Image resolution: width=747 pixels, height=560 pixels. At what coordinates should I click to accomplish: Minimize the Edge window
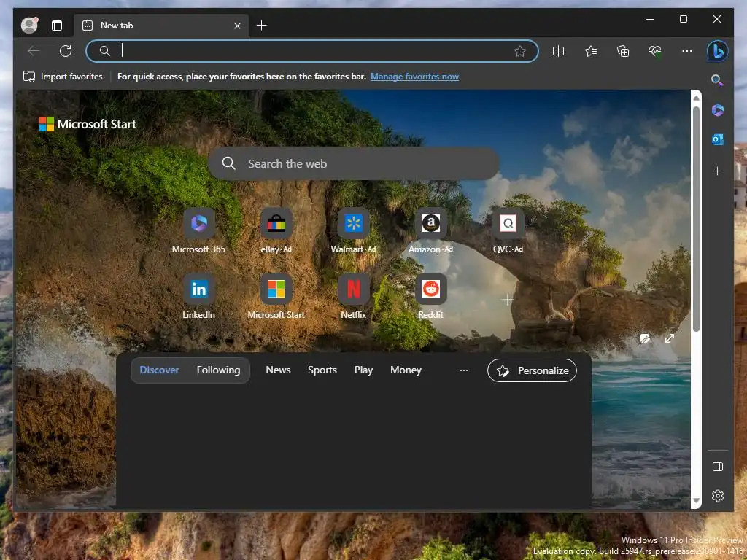click(x=650, y=19)
